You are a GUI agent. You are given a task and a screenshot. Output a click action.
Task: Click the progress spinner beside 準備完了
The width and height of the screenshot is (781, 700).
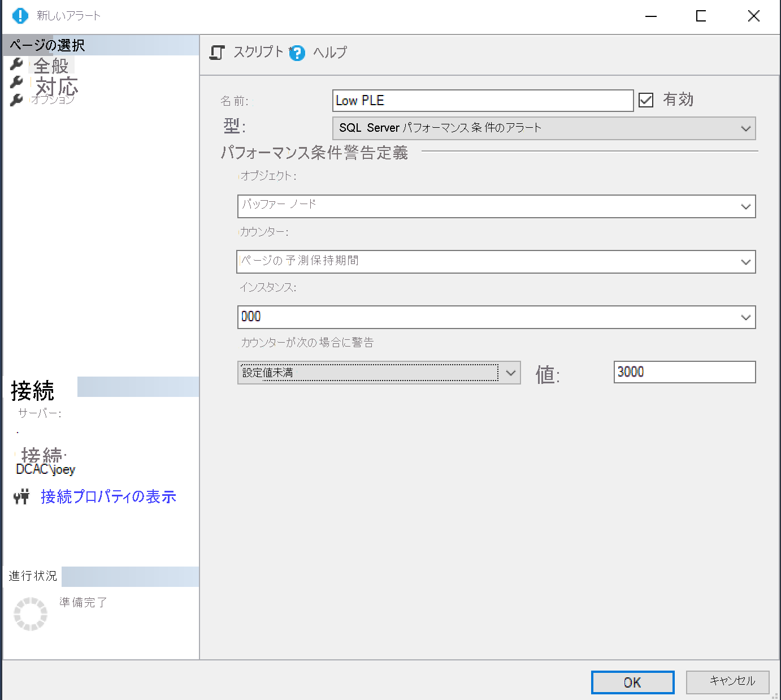pos(31,613)
